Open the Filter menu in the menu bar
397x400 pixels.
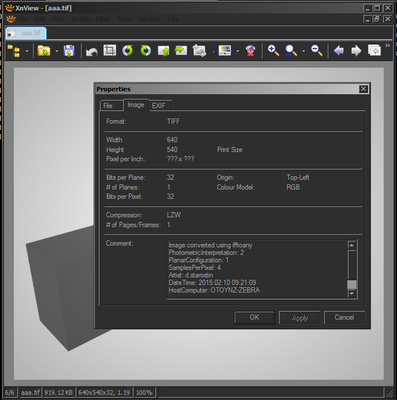click(103, 19)
